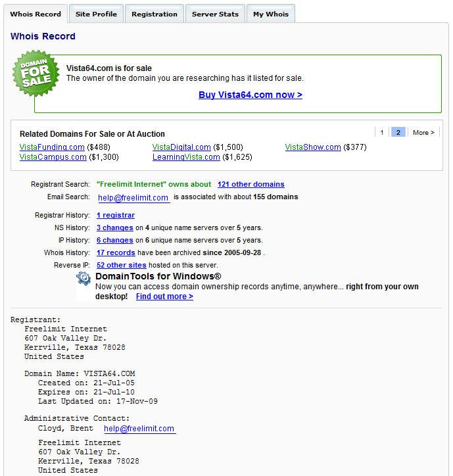
Task: Click the Find out more link
Action: click(164, 297)
